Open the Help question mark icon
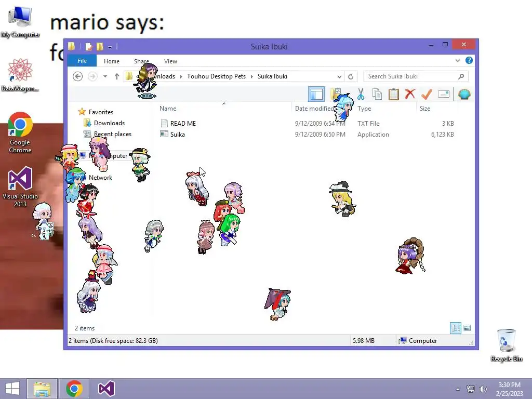This screenshot has width=532, height=399. tap(469, 60)
